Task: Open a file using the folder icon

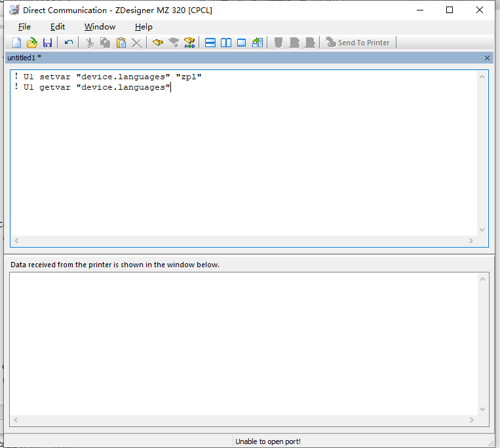Action: (x=32, y=43)
